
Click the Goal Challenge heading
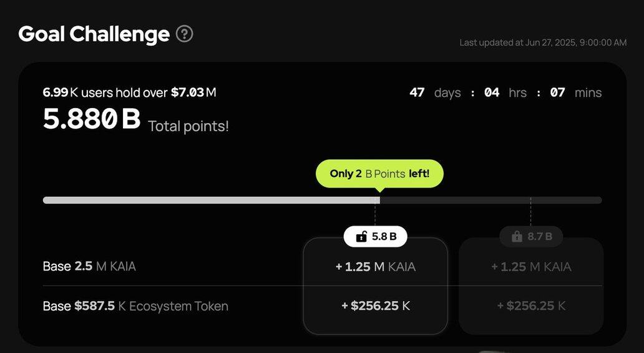coord(94,34)
